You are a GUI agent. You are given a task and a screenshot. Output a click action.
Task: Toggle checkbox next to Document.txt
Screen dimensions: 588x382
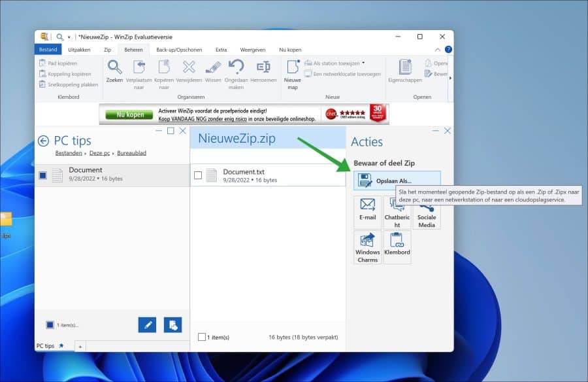(198, 175)
